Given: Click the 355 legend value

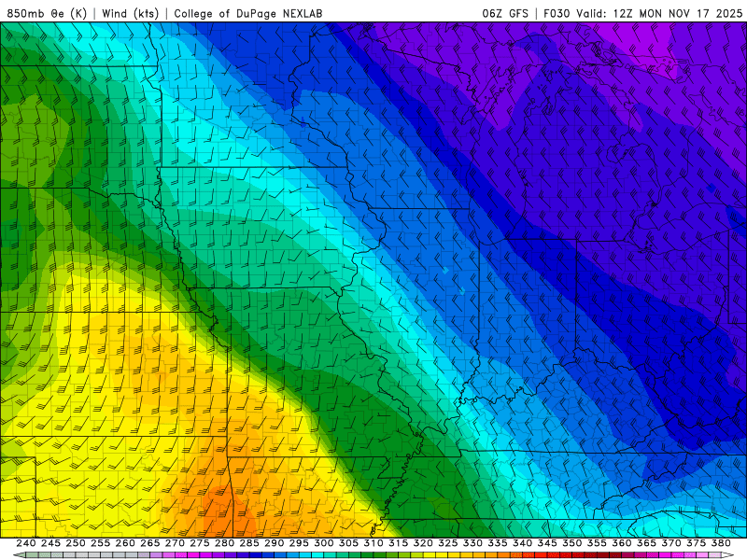Looking at the screenshot, I should (597, 543).
